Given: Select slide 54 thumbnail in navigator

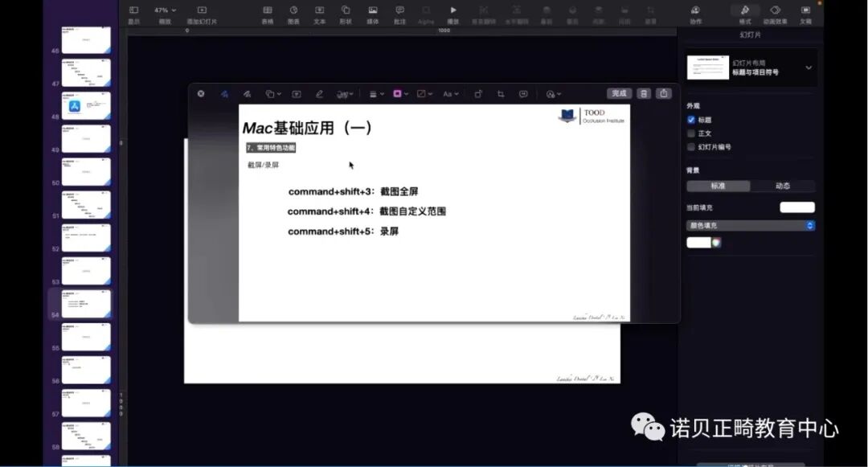Looking at the screenshot, I should (86, 304).
